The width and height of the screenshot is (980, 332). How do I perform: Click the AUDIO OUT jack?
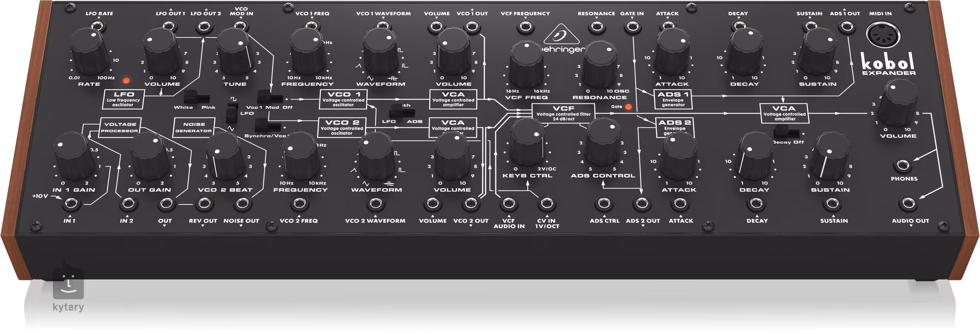(x=910, y=204)
